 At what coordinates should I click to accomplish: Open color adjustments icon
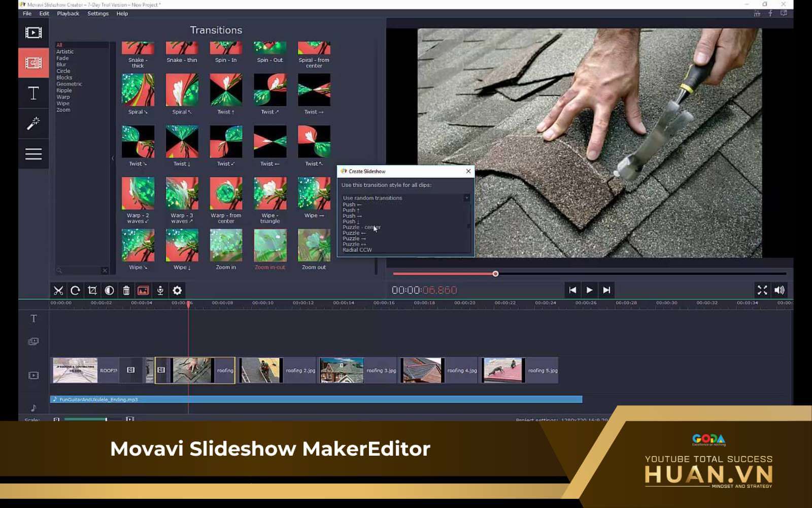point(109,291)
